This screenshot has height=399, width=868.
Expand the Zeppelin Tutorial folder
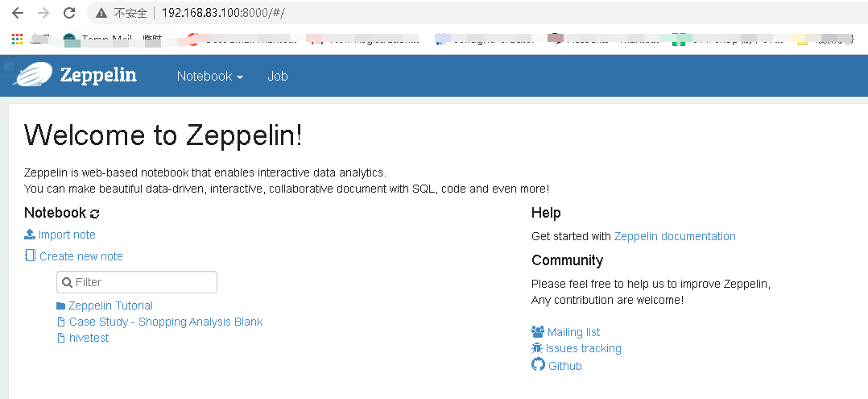coord(111,306)
